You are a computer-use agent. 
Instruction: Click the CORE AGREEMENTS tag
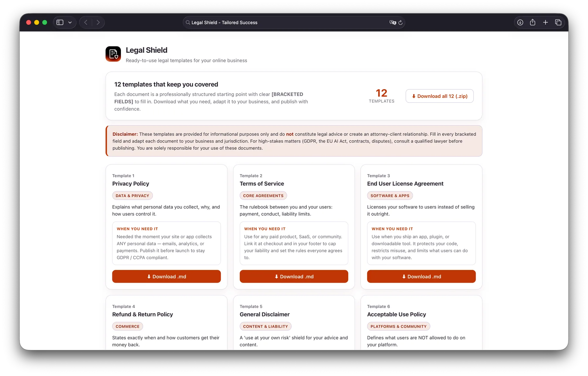pos(263,196)
